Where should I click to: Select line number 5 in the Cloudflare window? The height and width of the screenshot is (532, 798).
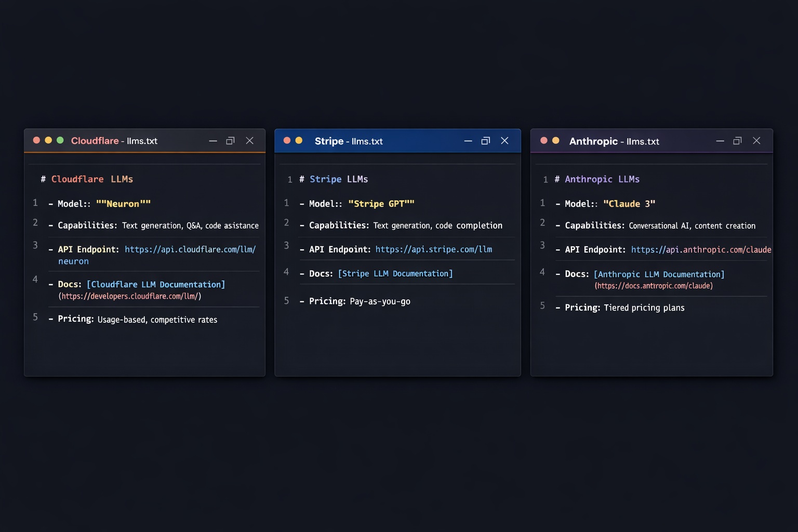pyautogui.click(x=35, y=317)
